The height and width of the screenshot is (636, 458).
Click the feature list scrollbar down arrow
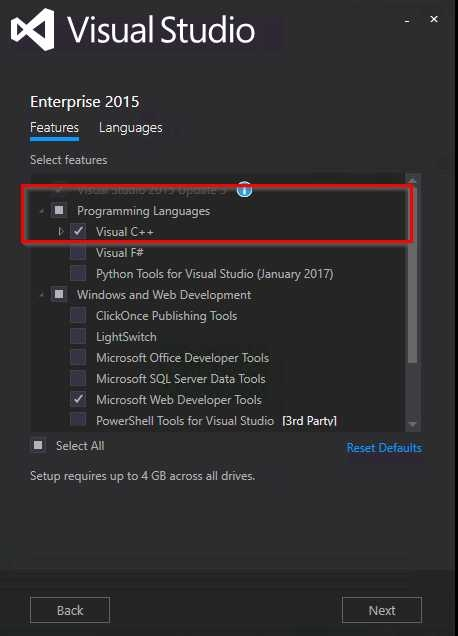coord(413,424)
